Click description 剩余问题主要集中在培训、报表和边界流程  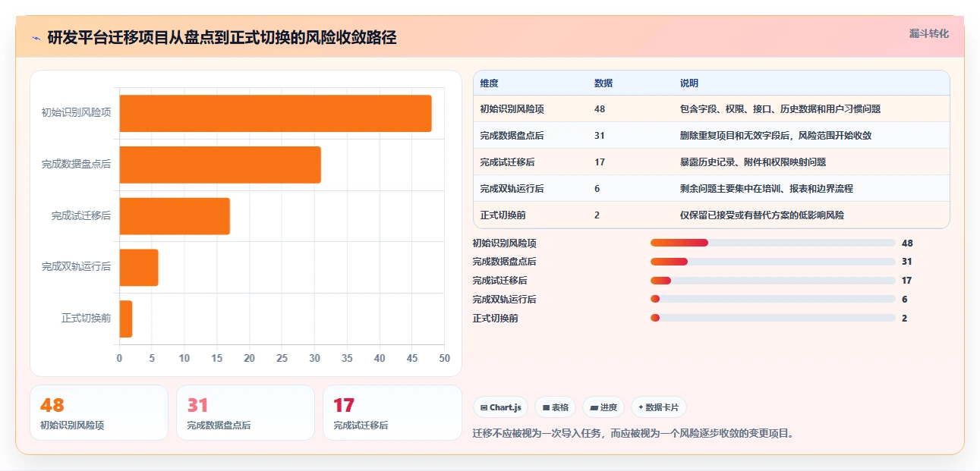(767, 189)
